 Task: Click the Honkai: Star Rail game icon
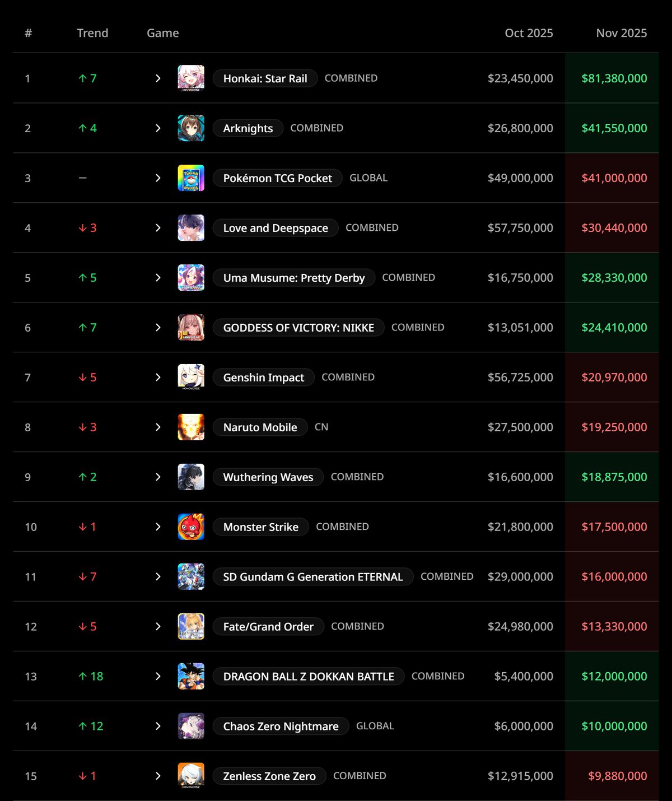point(191,78)
